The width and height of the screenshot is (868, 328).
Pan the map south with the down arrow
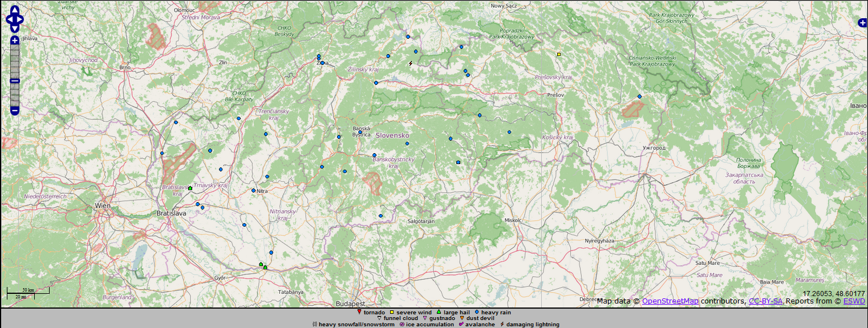(x=14, y=27)
